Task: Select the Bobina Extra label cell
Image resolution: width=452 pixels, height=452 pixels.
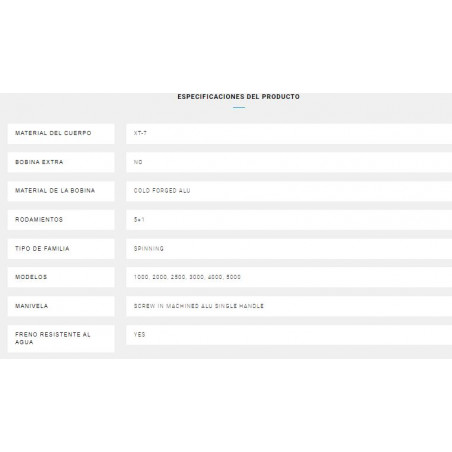Action: click(61, 162)
